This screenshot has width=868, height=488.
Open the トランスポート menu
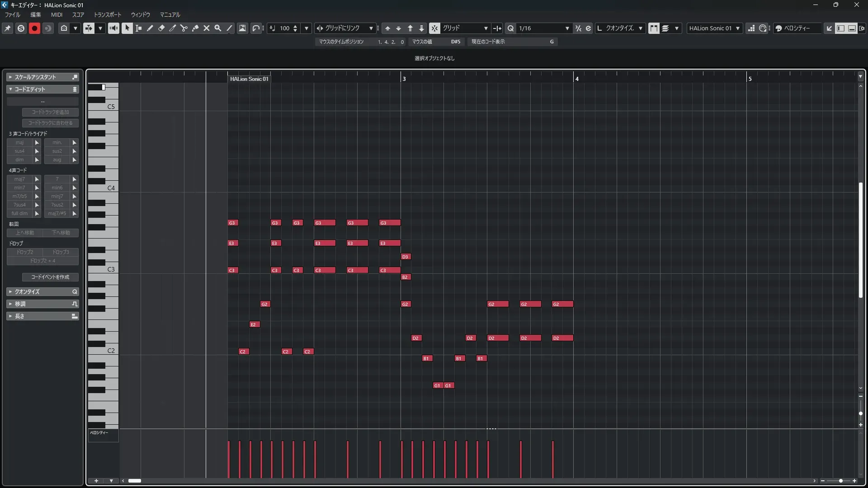click(x=107, y=14)
